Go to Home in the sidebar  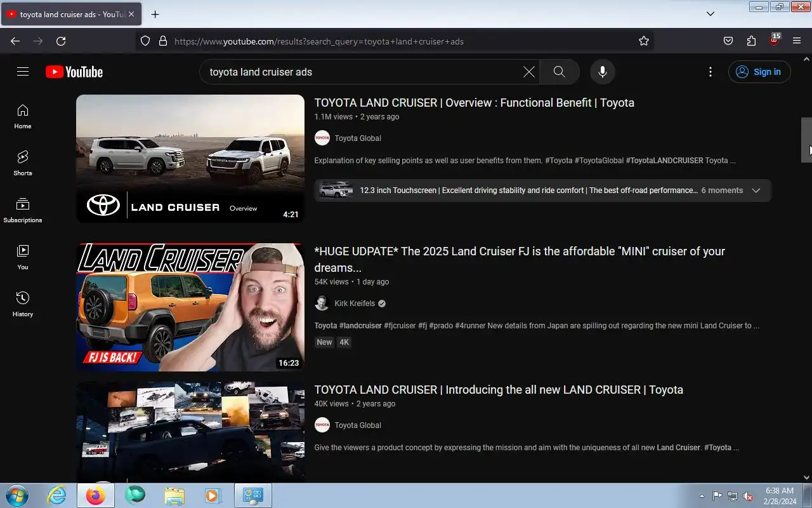click(x=23, y=116)
